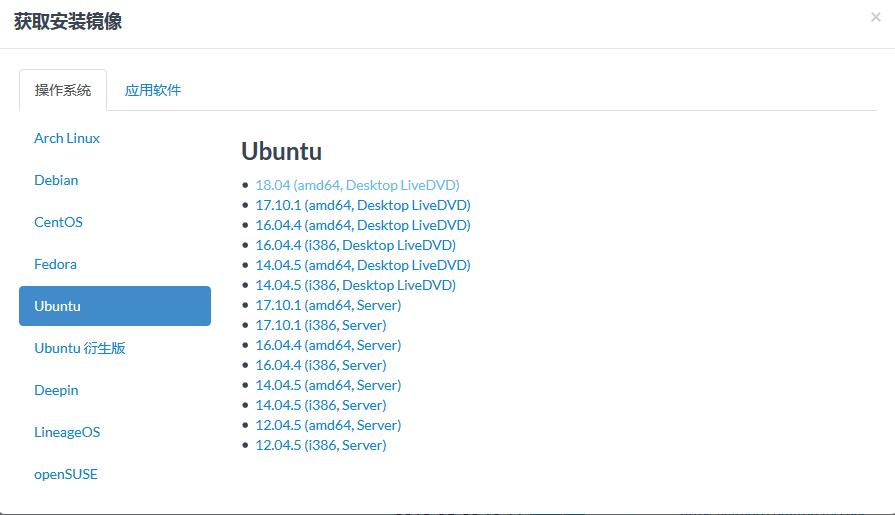The width and height of the screenshot is (895, 515).
Task: Download 17.10.1 (amd64, Server)
Action: [328, 305]
